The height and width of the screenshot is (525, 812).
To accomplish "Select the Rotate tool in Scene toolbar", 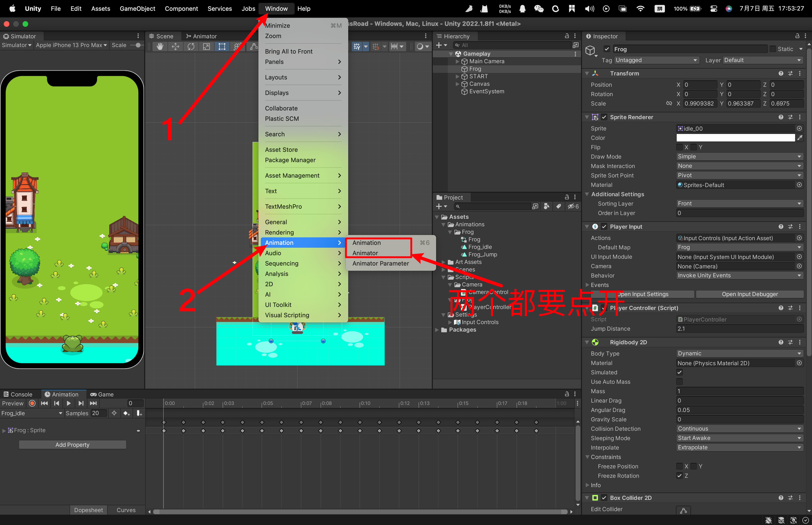I will 191,46.
